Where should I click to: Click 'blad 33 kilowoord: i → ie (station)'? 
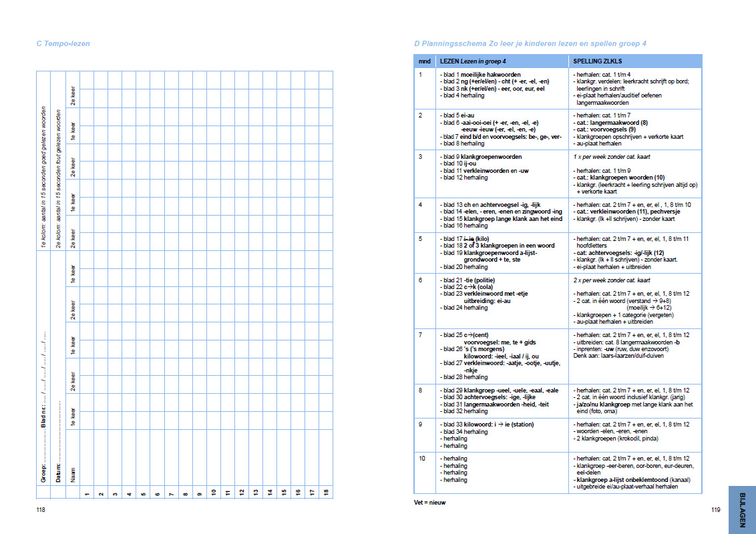tap(488, 425)
